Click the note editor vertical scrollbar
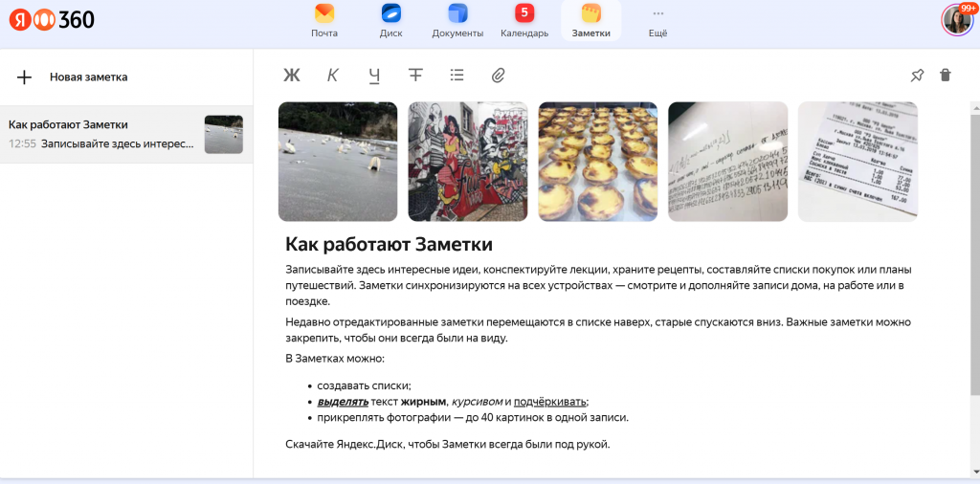The image size is (980, 484). tap(975, 253)
